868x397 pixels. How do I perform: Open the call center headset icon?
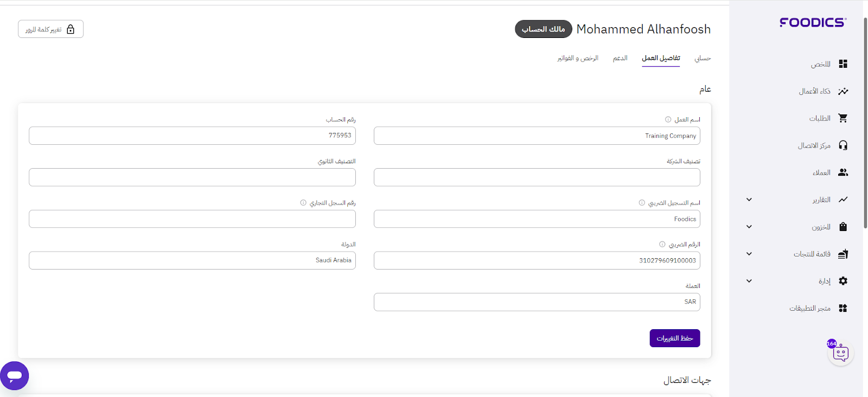[843, 145]
